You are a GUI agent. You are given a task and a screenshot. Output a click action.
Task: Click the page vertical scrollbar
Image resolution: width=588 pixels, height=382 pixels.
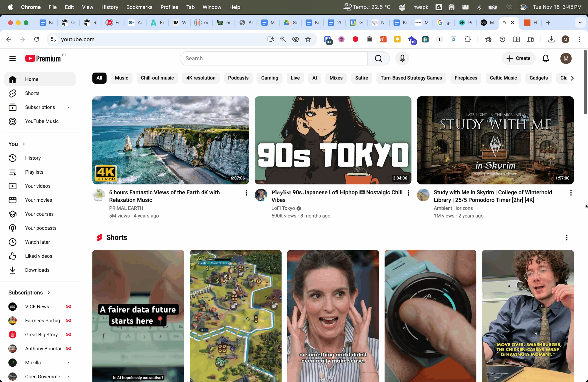tap(585, 82)
